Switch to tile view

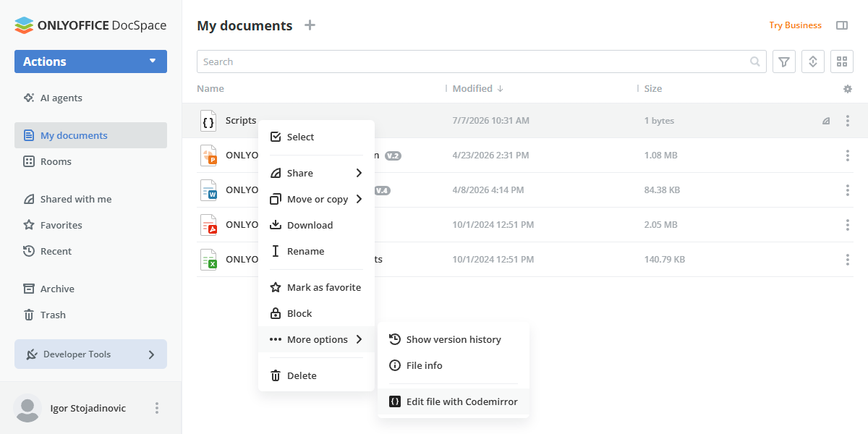[x=842, y=61]
